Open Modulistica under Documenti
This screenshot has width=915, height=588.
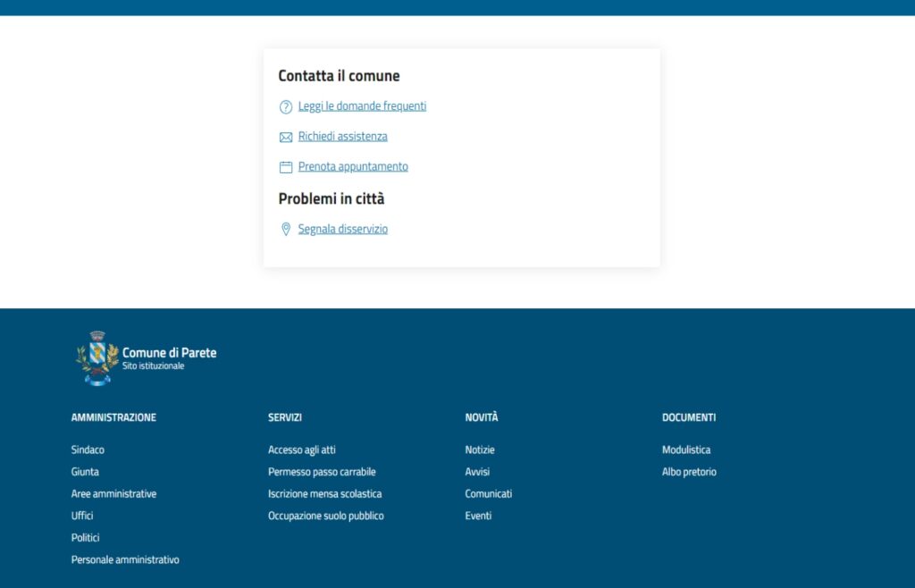(686, 450)
